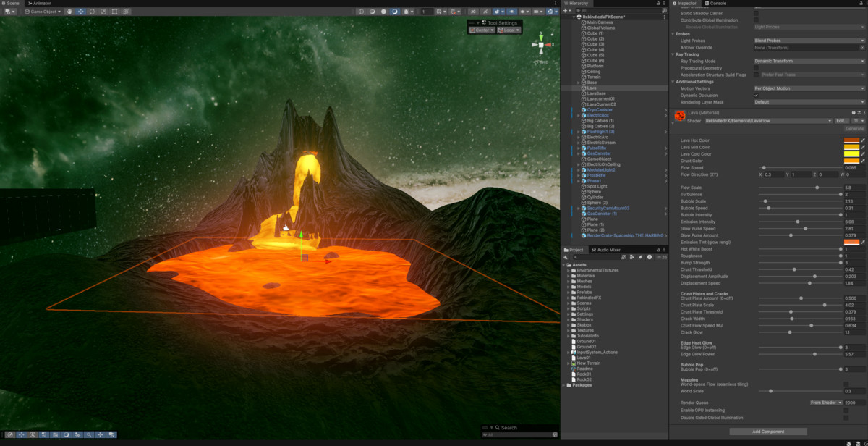The image size is (868, 446).
Task: Open the eyedropper for Crust Color
Action: click(x=863, y=161)
